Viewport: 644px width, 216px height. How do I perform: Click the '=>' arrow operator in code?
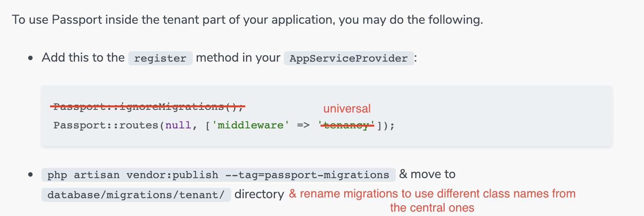[x=303, y=125]
